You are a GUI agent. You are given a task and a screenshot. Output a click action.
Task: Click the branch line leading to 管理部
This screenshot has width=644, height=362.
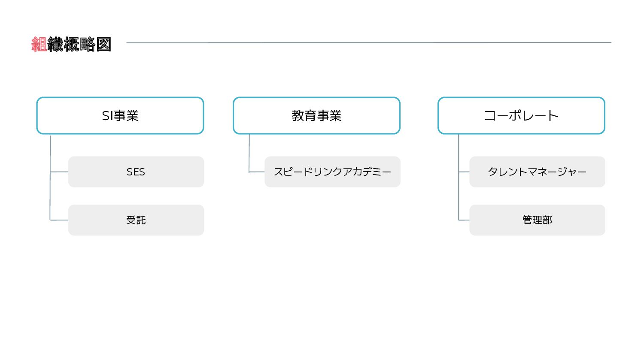click(x=464, y=220)
